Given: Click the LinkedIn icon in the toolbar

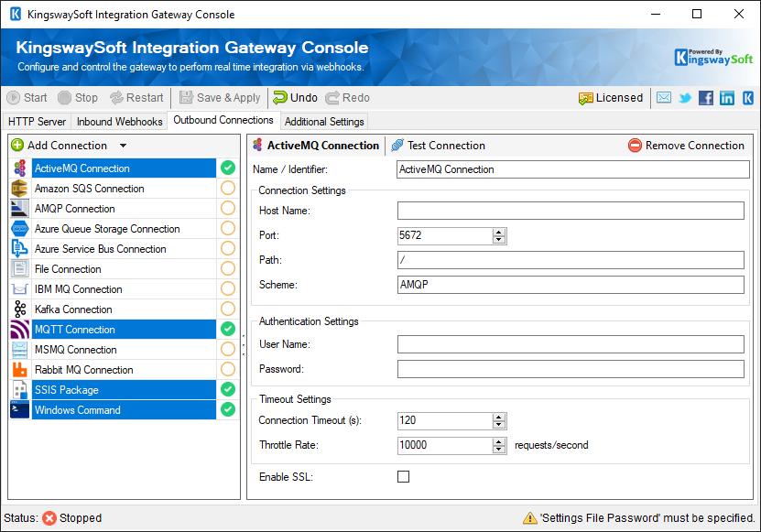Looking at the screenshot, I should tap(726, 97).
